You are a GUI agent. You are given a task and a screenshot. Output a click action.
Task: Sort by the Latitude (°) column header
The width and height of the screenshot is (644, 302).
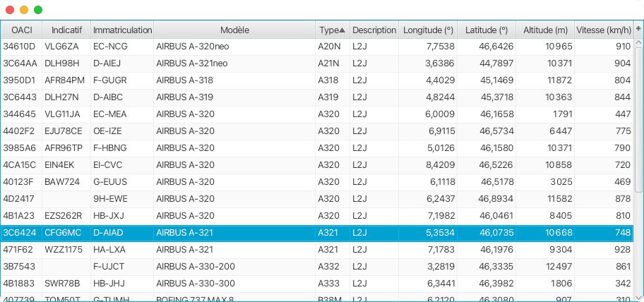[487, 30]
